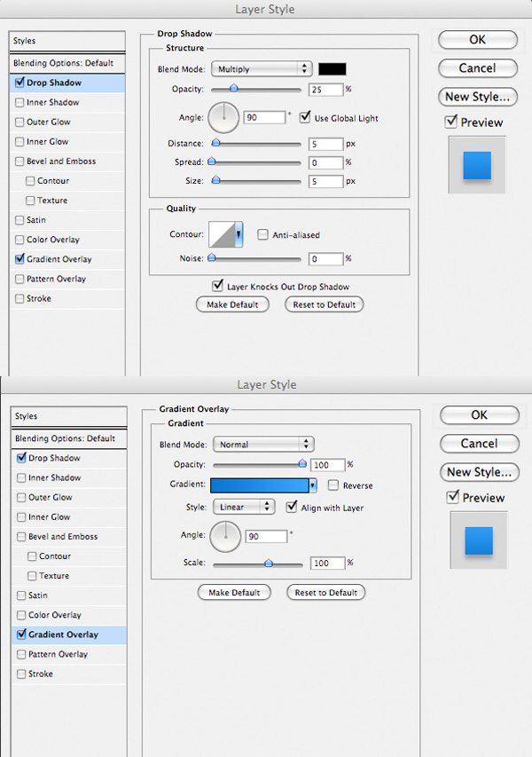The width and height of the screenshot is (532, 757).
Task: Select Styles in the top dialog list
Action: (67, 41)
